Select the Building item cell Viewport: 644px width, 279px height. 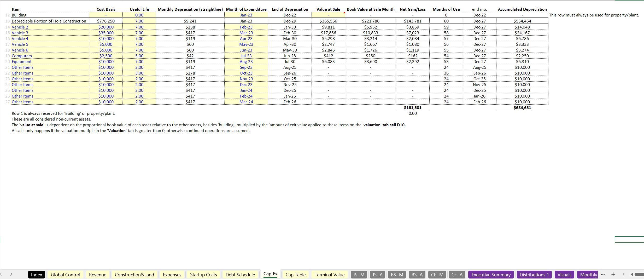(x=50, y=15)
